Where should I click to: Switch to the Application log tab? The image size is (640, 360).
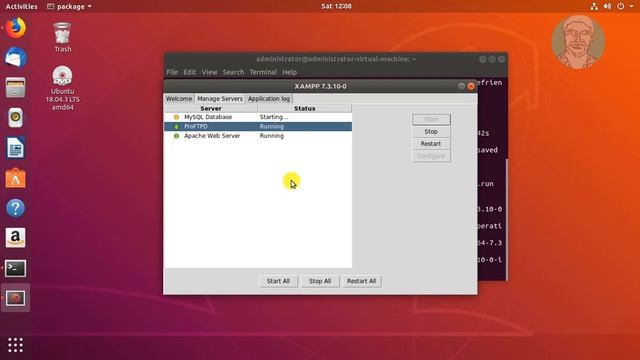tap(269, 99)
